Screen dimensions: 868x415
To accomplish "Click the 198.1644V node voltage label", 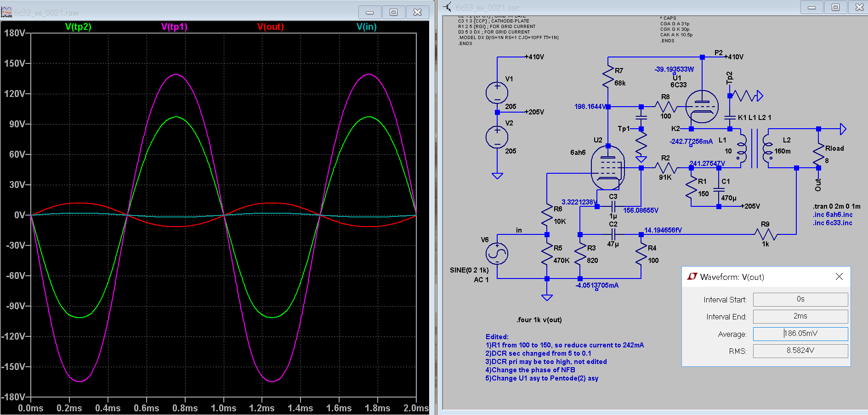I will click(590, 107).
